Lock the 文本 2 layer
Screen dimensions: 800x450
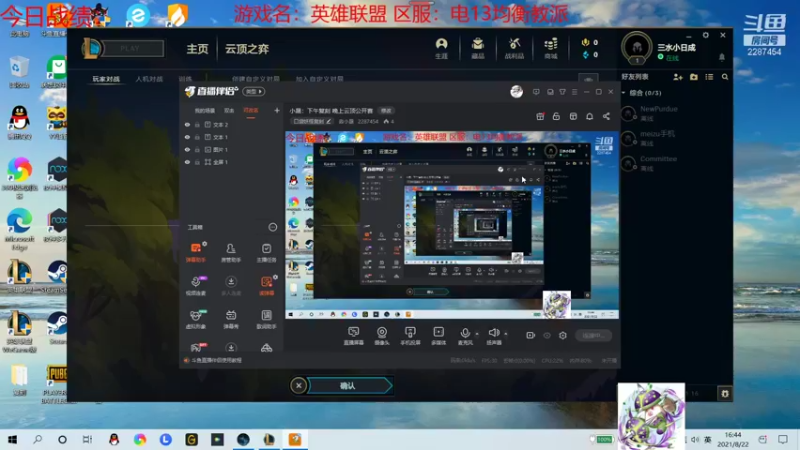pyautogui.click(x=197, y=124)
